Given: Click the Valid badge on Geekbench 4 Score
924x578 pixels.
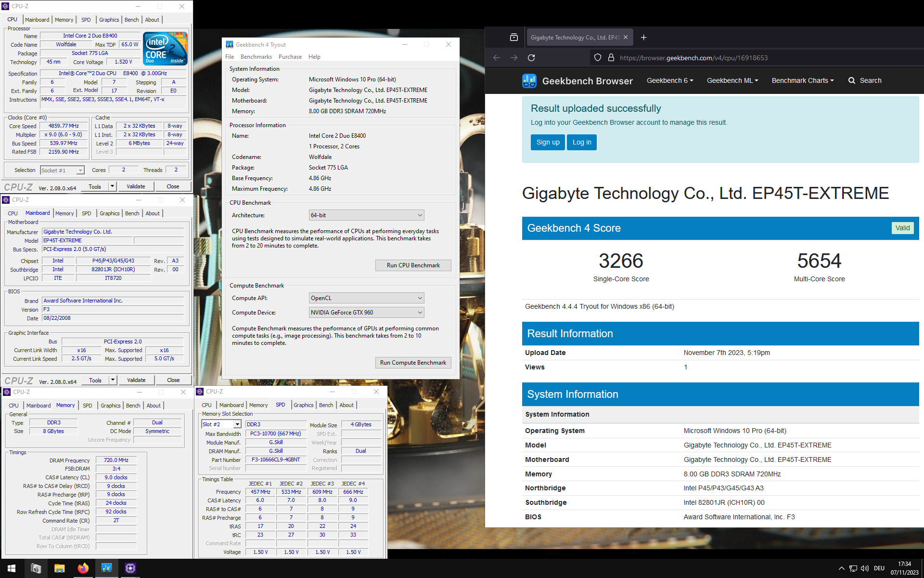Looking at the screenshot, I should (x=903, y=228).
